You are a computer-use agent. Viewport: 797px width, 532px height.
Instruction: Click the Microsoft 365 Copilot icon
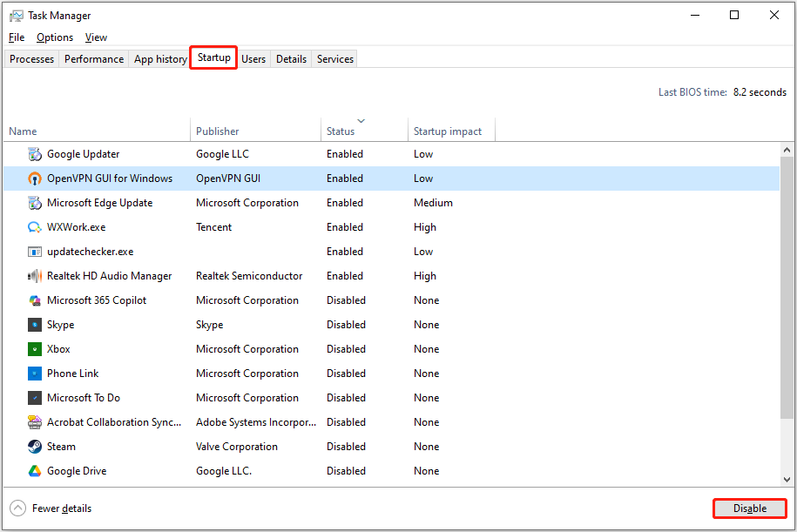(x=35, y=300)
